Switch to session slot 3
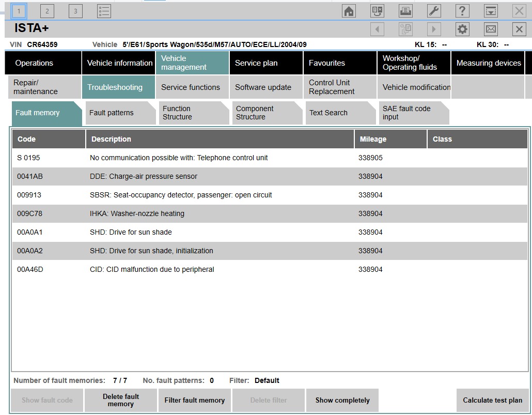The height and width of the screenshot is (415, 532). tap(75, 11)
